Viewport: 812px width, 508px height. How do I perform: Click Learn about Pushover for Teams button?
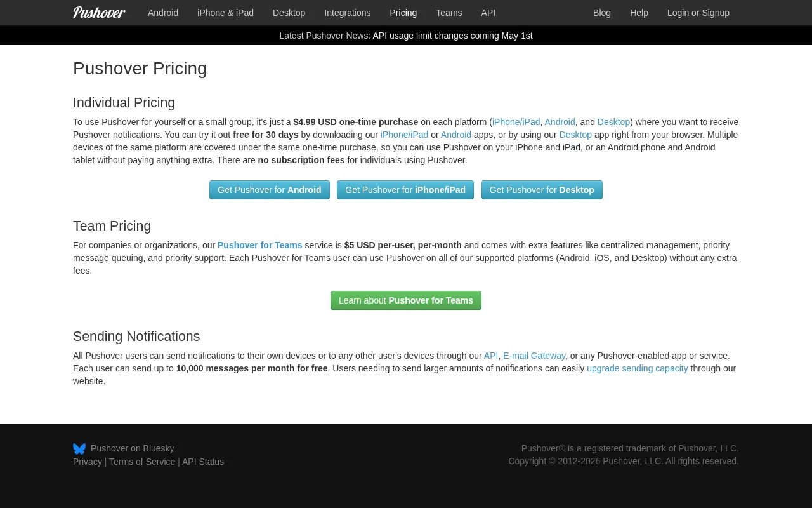[x=406, y=300]
